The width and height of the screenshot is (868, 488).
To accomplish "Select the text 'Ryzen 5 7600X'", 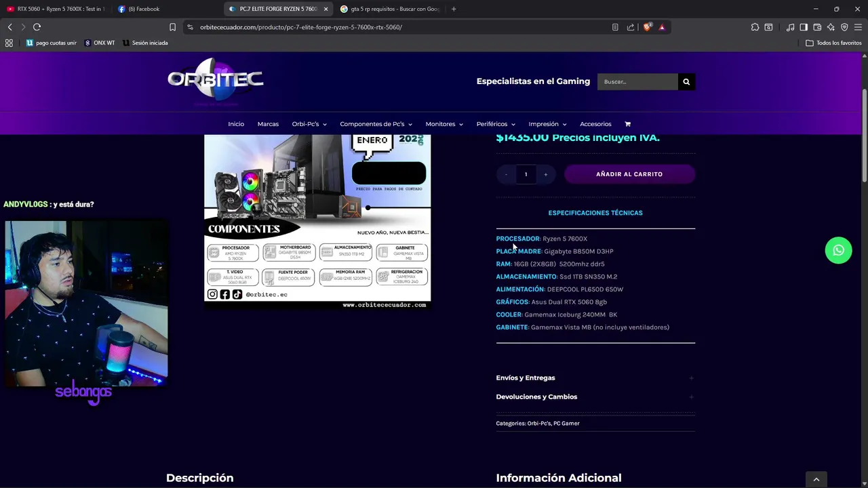I will 565,239.
